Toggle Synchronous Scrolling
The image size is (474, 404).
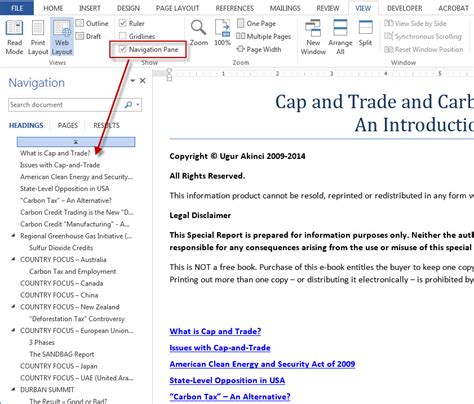(423, 36)
